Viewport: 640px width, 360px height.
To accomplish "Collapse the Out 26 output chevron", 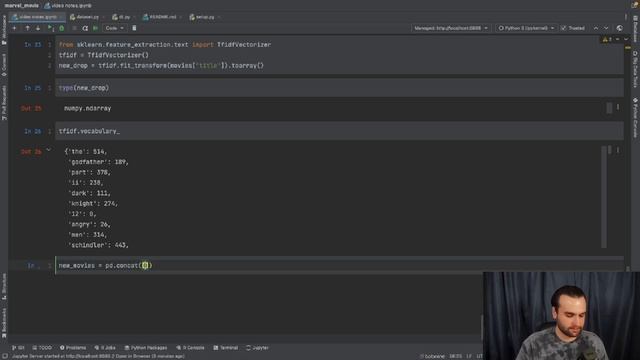I will click(49, 150).
